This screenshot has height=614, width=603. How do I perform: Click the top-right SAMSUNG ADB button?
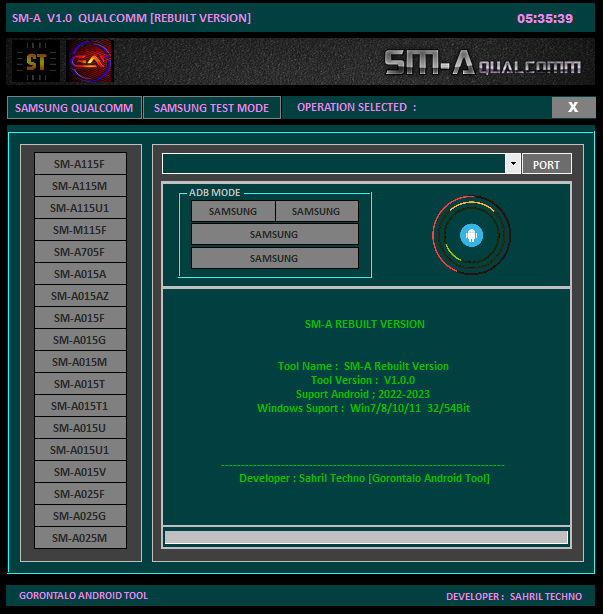(x=316, y=211)
